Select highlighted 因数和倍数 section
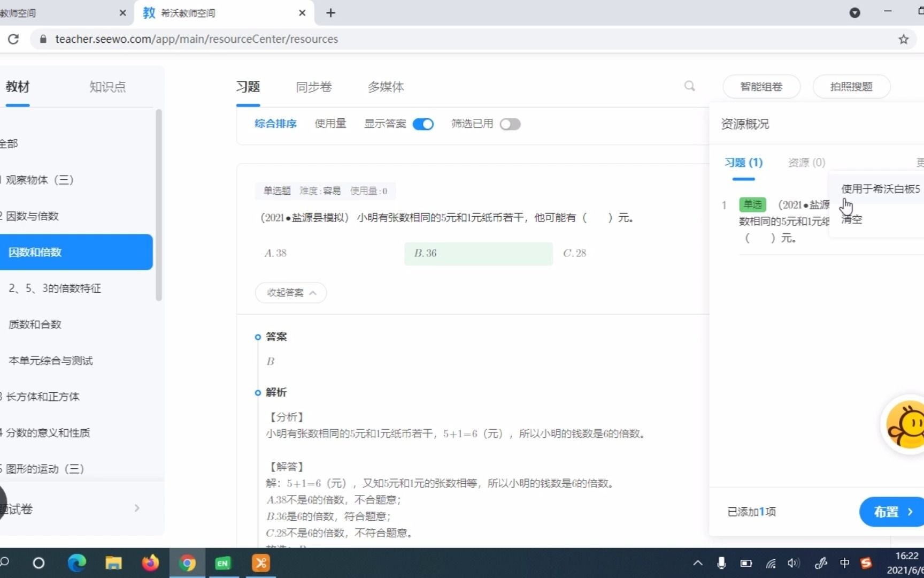Viewport: 924px width, 578px height. [x=76, y=252]
